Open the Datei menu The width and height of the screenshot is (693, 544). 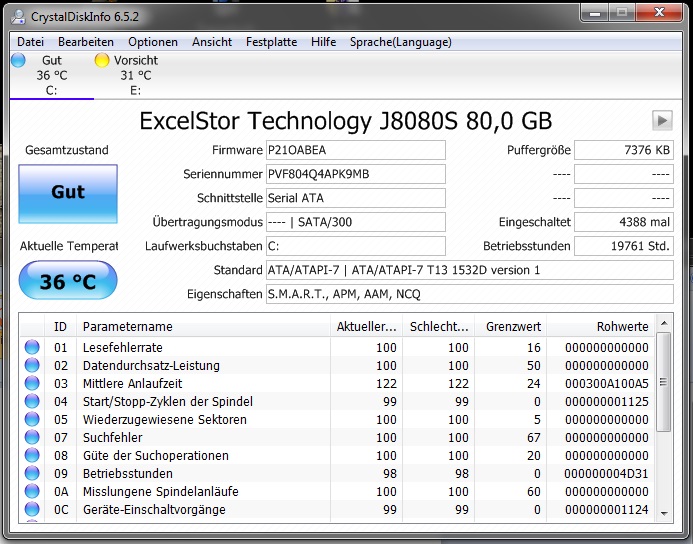pyautogui.click(x=30, y=42)
